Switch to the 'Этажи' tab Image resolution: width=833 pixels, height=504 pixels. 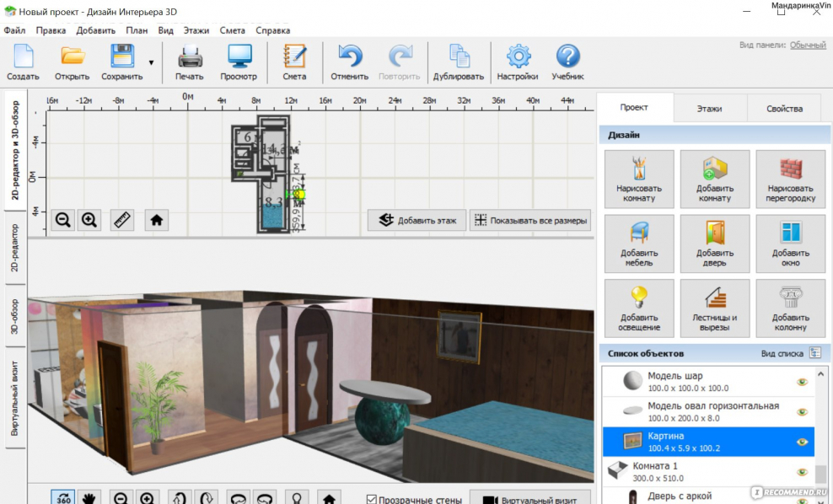[x=709, y=109]
